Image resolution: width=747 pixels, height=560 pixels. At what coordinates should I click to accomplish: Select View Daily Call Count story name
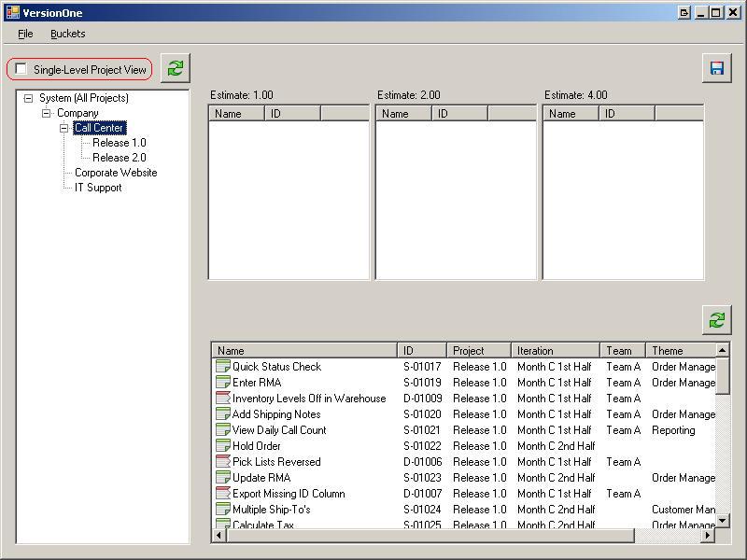pyautogui.click(x=279, y=430)
